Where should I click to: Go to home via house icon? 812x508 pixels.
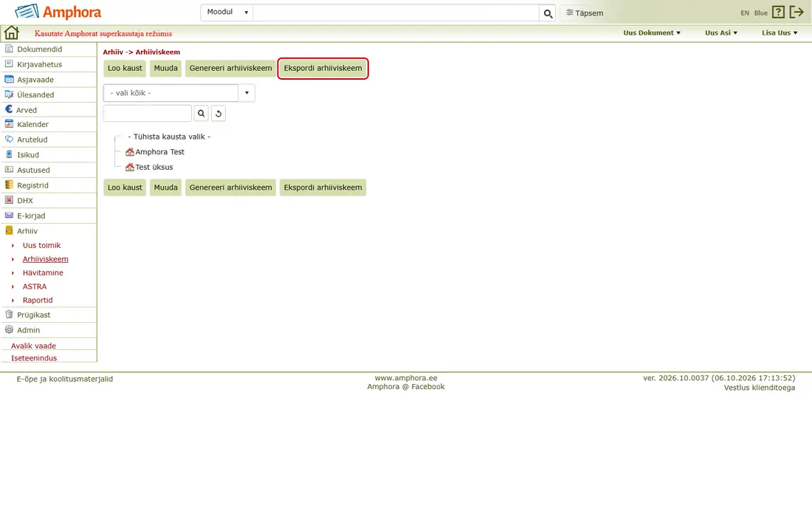click(x=11, y=32)
